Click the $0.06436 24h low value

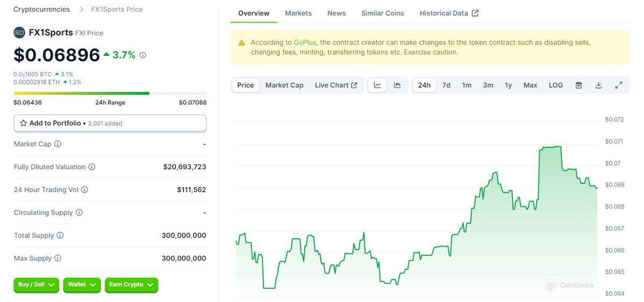point(27,103)
